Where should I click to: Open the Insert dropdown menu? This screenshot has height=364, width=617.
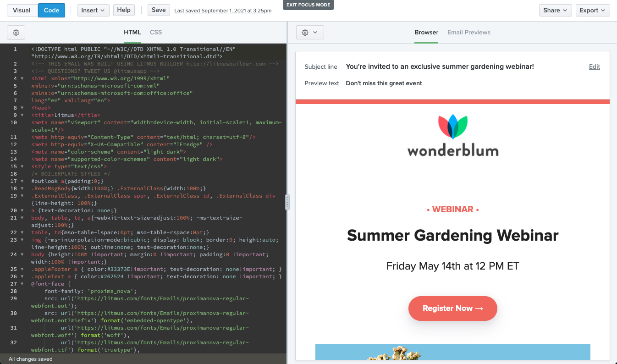point(93,10)
